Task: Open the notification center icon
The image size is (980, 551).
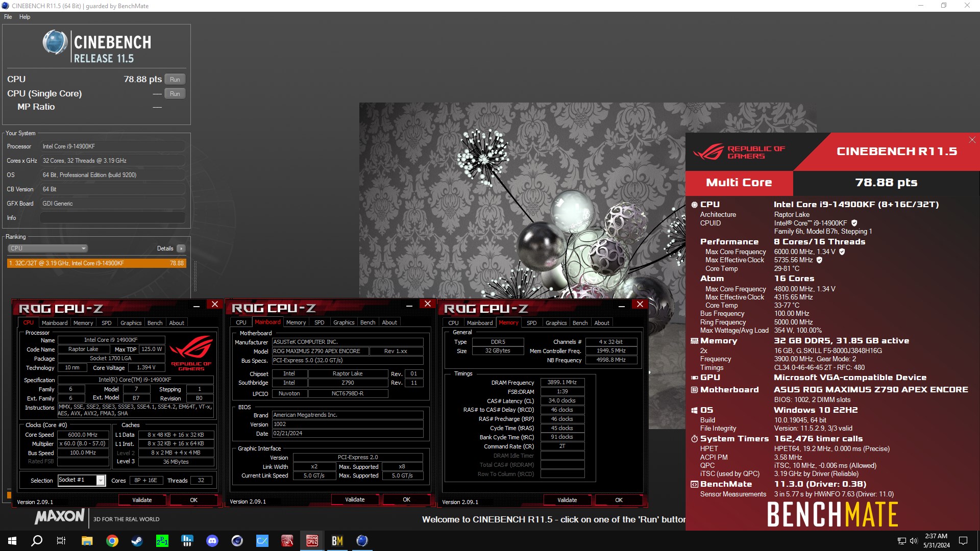Action: coord(963,541)
